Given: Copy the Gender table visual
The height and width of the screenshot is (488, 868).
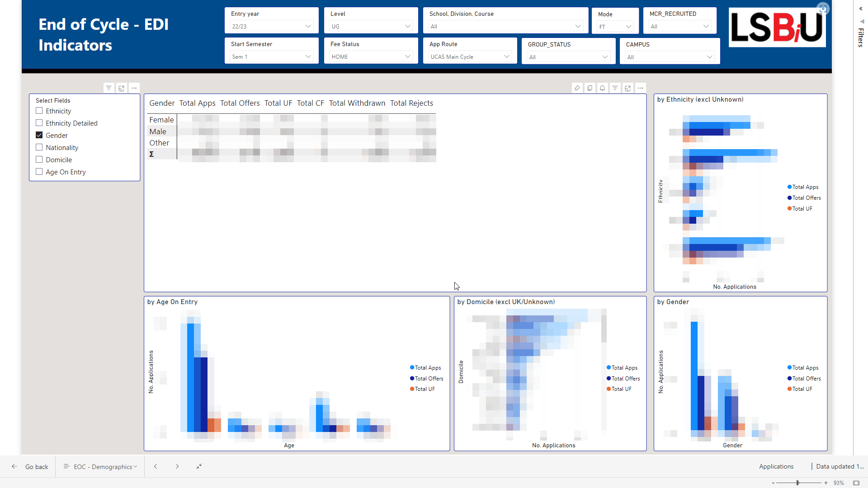Looking at the screenshot, I should [590, 88].
